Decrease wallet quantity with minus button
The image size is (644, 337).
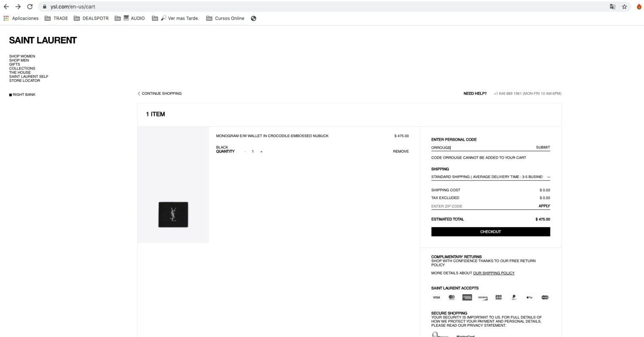[x=245, y=152]
